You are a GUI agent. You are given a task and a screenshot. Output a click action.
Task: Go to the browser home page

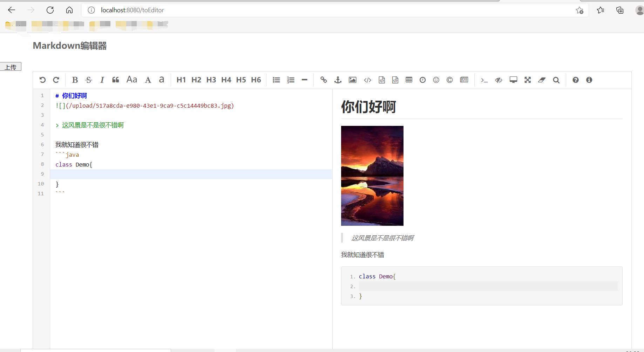(69, 10)
